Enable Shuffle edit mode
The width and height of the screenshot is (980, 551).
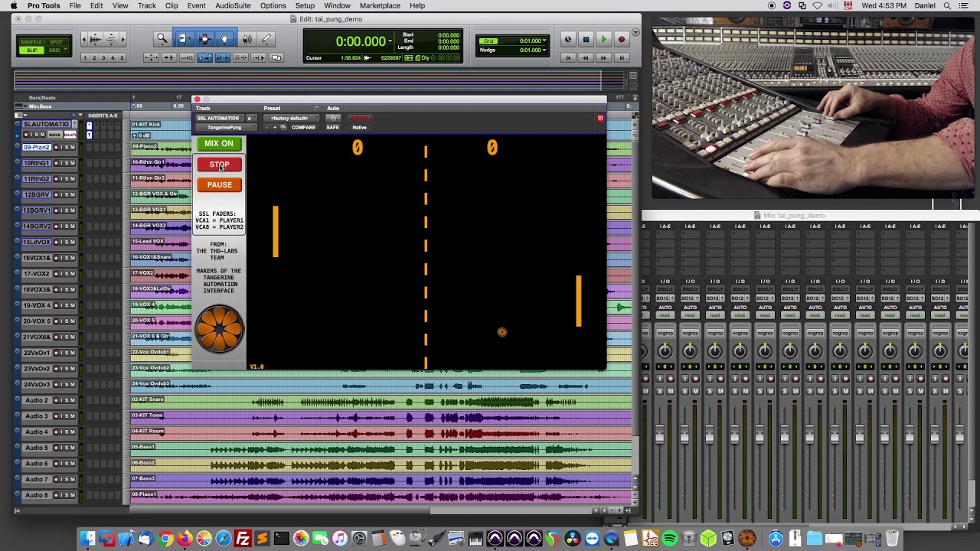(32, 42)
